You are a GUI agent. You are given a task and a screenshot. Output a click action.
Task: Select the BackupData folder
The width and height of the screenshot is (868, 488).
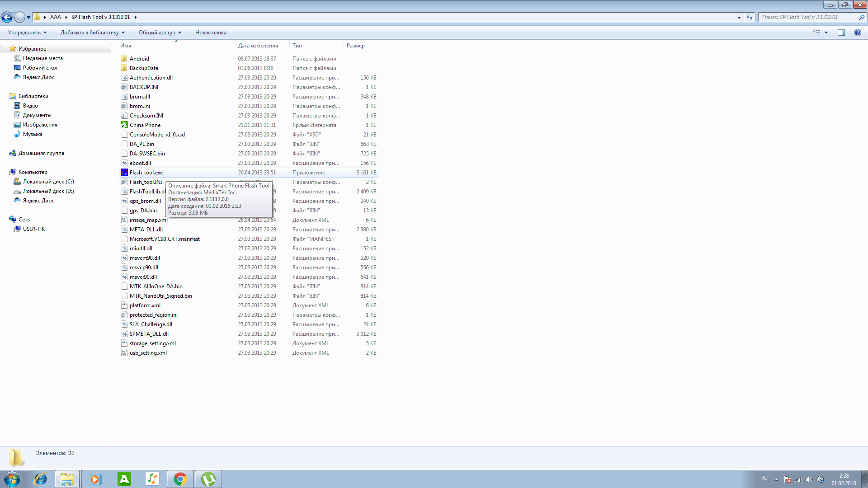click(144, 68)
